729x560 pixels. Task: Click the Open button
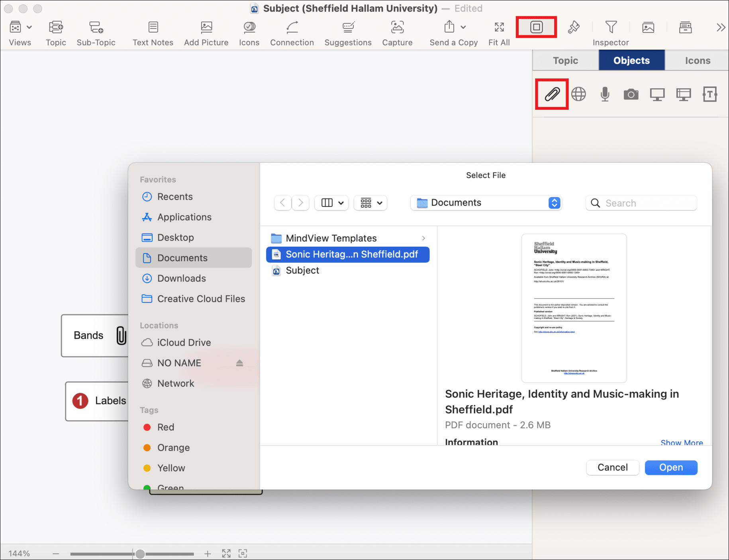click(x=671, y=467)
